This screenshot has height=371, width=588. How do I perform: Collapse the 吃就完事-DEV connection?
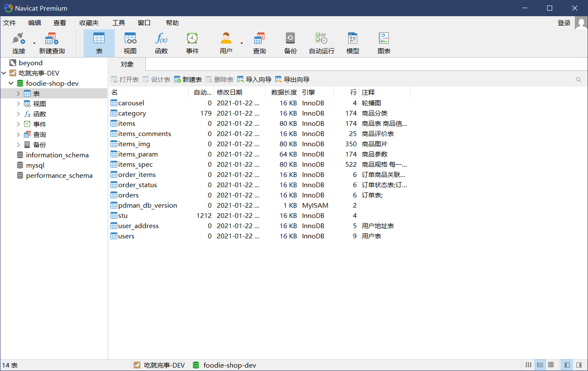click(4, 73)
